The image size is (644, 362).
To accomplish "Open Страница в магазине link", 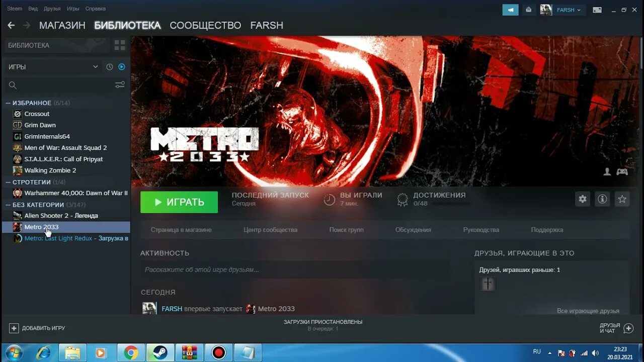I will coord(181,230).
